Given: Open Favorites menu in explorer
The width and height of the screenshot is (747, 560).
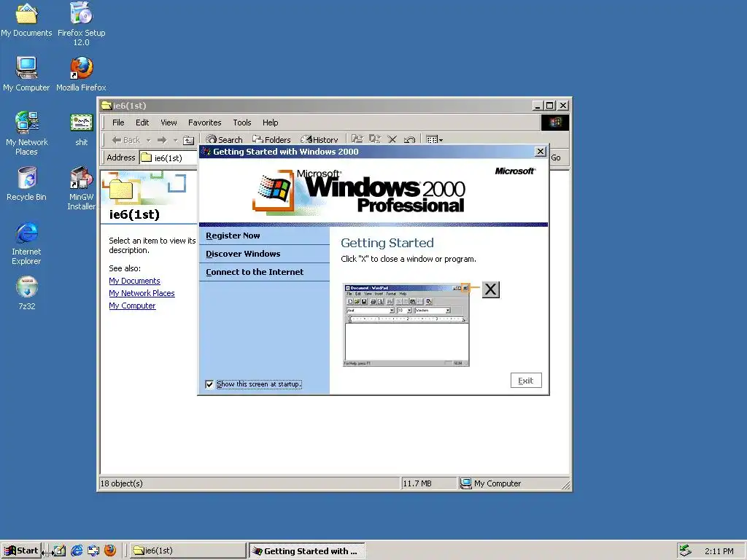Looking at the screenshot, I should 205,122.
